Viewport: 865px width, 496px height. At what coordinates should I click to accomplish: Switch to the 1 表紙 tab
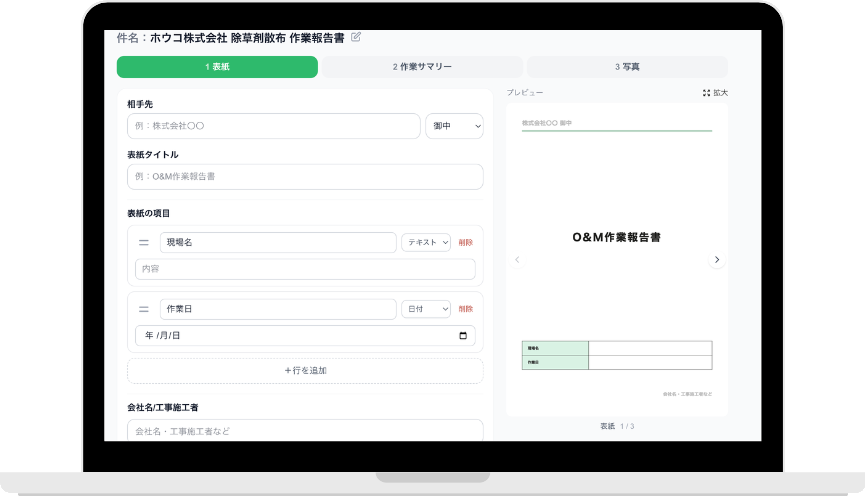pos(217,67)
